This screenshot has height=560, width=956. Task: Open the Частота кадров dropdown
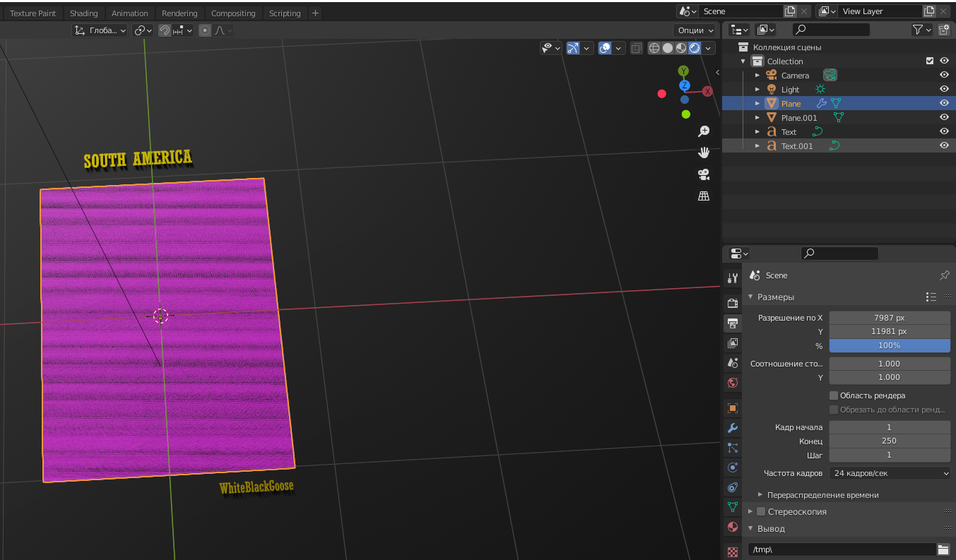tap(890, 473)
